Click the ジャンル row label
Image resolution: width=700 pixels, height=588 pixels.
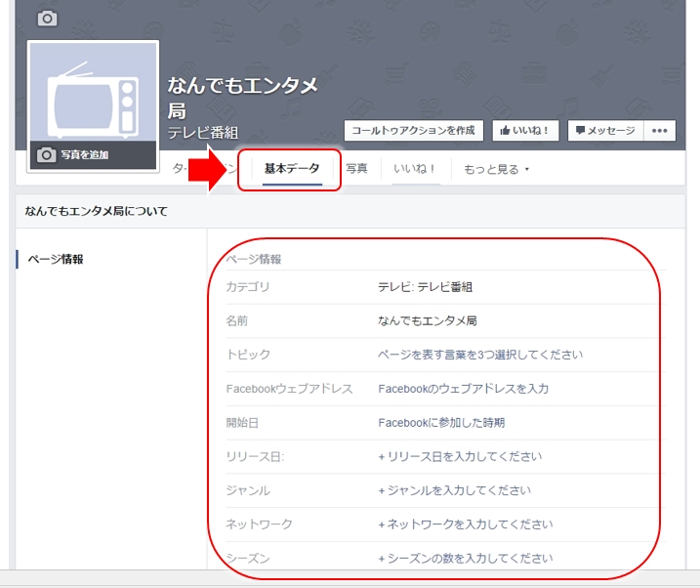click(x=248, y=490)
